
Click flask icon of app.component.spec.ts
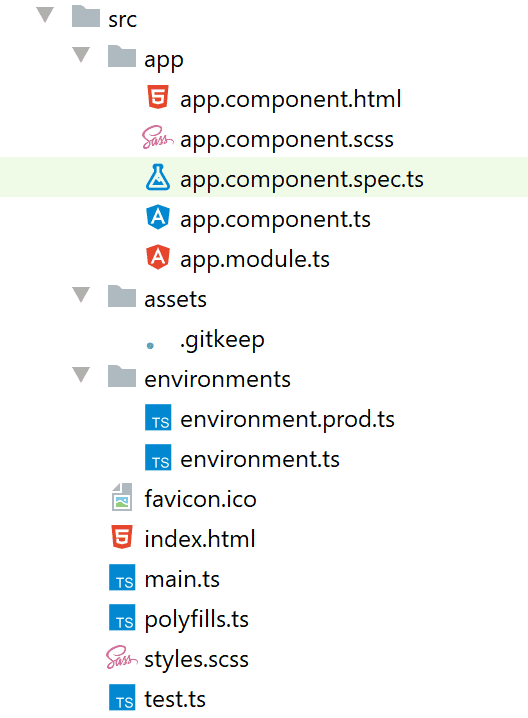click(158, 177)
